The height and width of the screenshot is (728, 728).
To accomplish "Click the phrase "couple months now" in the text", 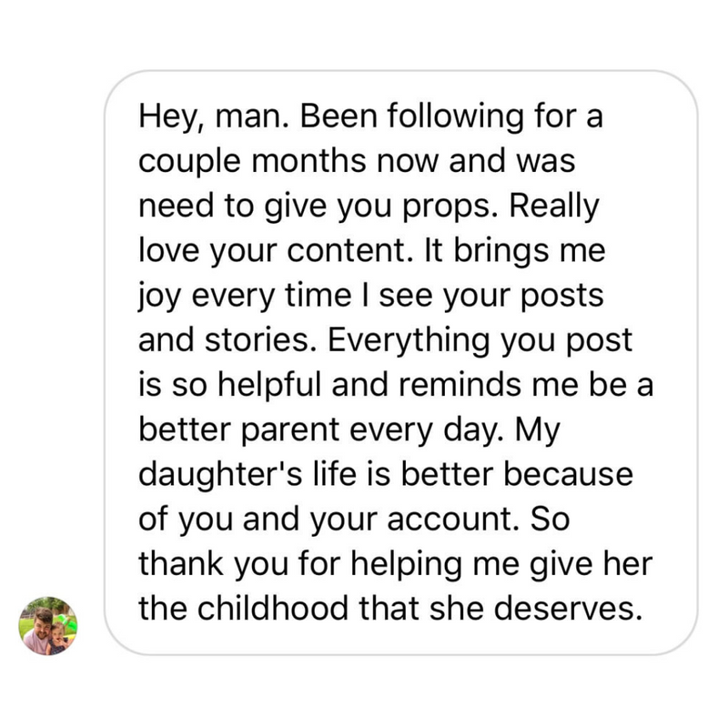I will coord(288,162).
